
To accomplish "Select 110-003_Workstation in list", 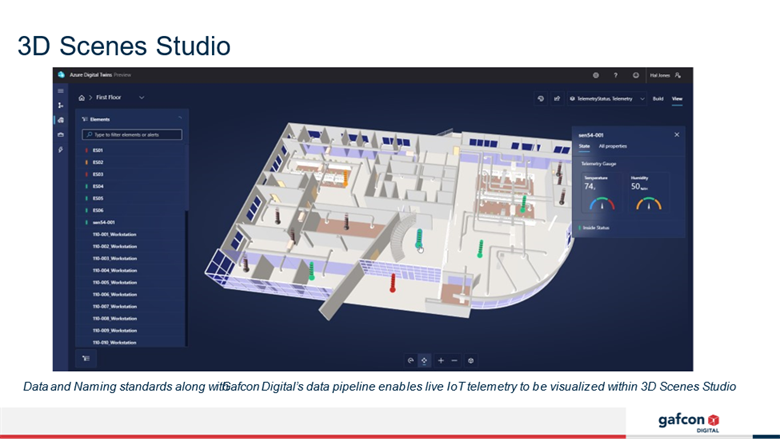I will pyautogui.click(x=132, y=259).
